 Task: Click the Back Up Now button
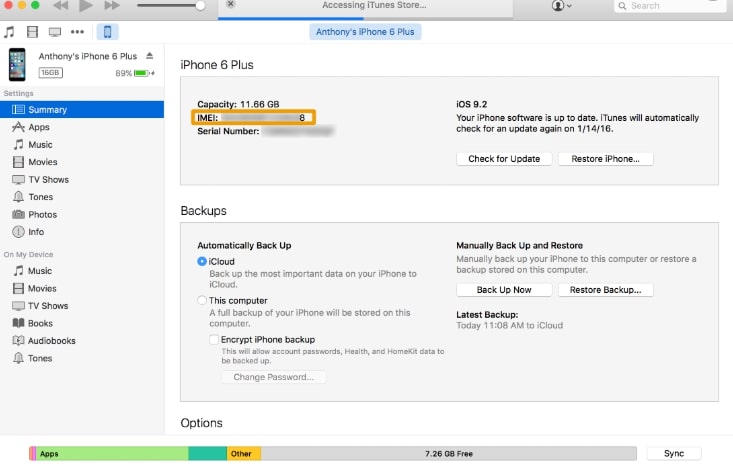(503, 290)
